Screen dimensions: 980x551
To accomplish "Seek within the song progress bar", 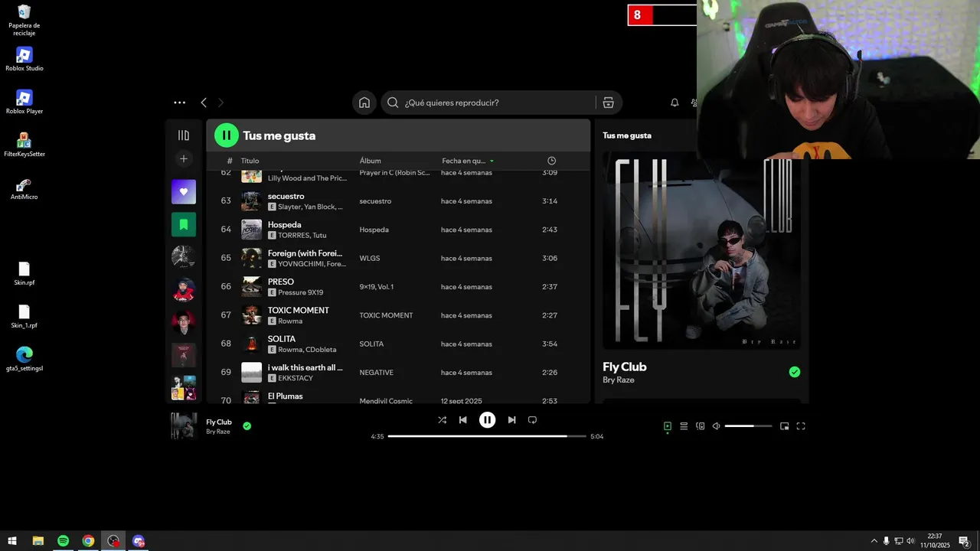I will coord(487,436).
